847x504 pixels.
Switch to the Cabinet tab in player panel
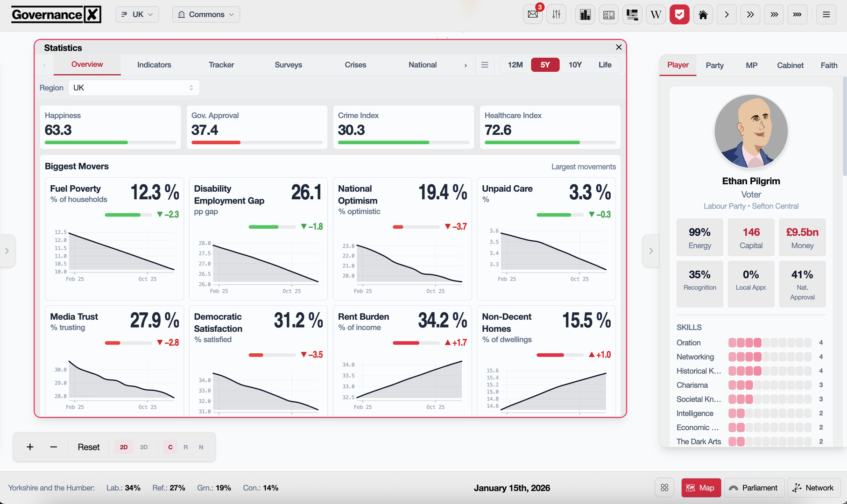pos(790,65)
